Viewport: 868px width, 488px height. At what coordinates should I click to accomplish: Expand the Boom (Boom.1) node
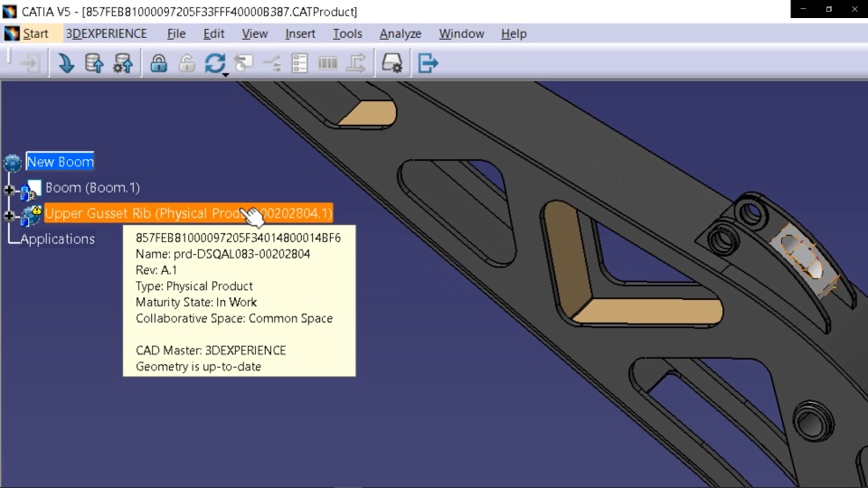9,190
